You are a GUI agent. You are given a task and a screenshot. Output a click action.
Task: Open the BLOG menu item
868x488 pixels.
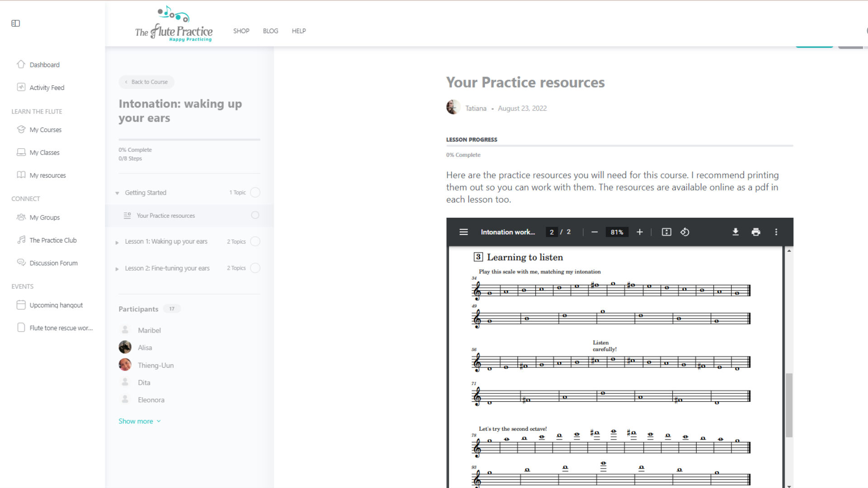[270, 31]
